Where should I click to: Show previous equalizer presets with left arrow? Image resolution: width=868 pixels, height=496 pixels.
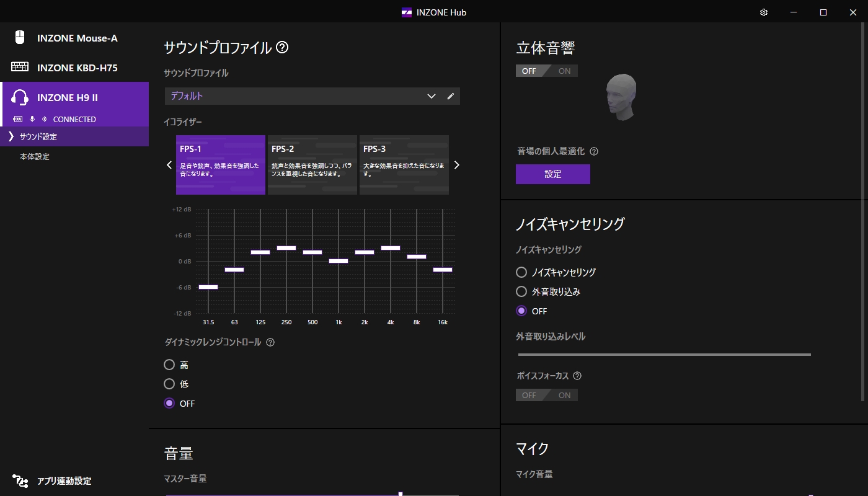(169, 165)
